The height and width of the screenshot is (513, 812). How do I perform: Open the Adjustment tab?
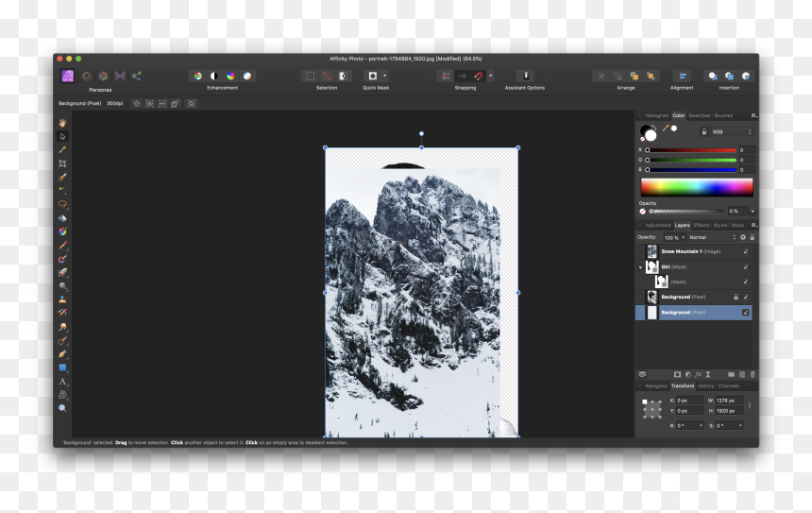pyautogui.click(x=658, y=226)
